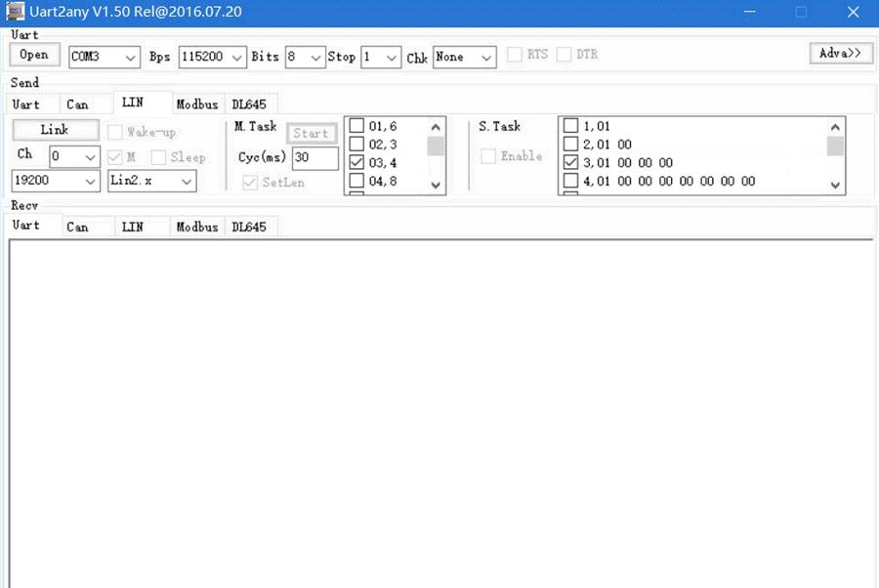The height and width of the screenshot is (588, 879).
Task: Click the Cyc(ms) input field showing 30
Action: pos(314,157)
